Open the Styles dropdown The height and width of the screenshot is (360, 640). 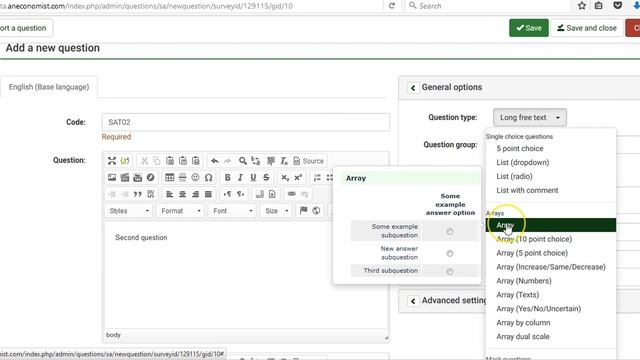[x=129, y=211]
